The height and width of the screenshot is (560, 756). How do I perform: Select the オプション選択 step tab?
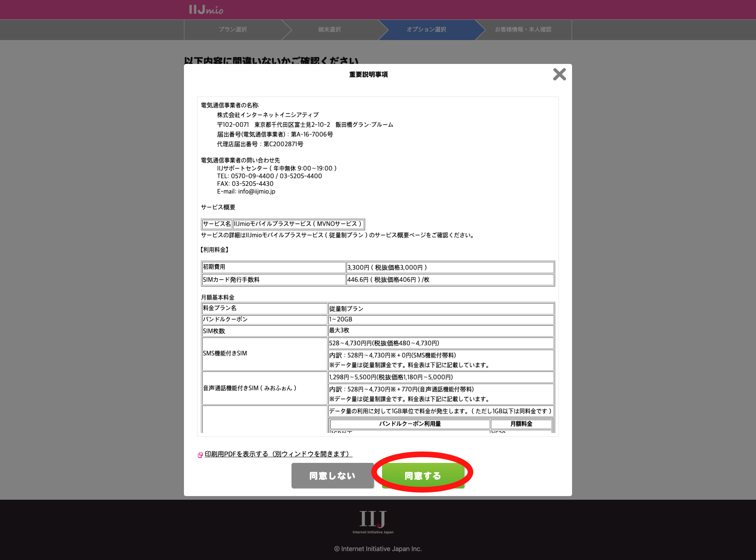[x=427, y=30]
